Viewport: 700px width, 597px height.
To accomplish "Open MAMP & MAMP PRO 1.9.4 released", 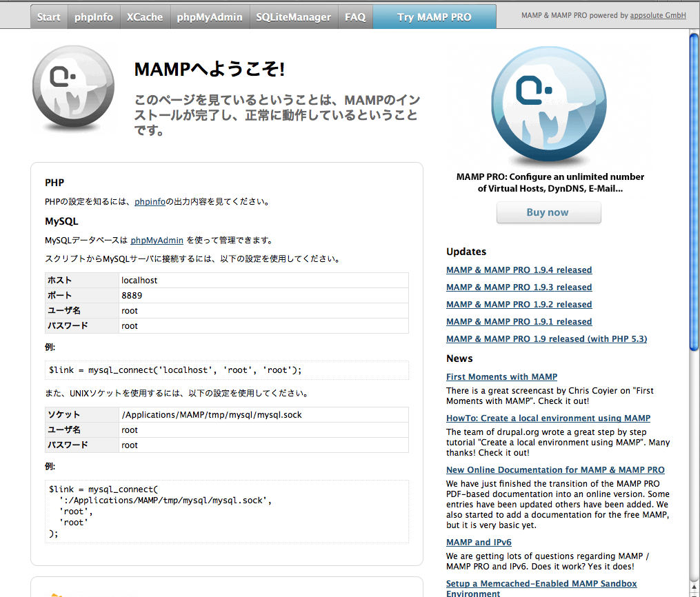I will (x=519, y=270).
